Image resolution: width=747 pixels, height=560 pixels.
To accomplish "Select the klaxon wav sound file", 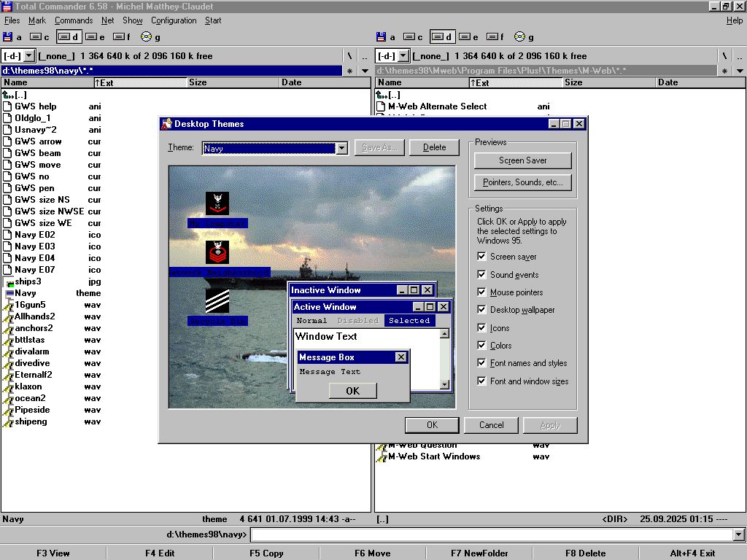I will (x=28, y=386).
